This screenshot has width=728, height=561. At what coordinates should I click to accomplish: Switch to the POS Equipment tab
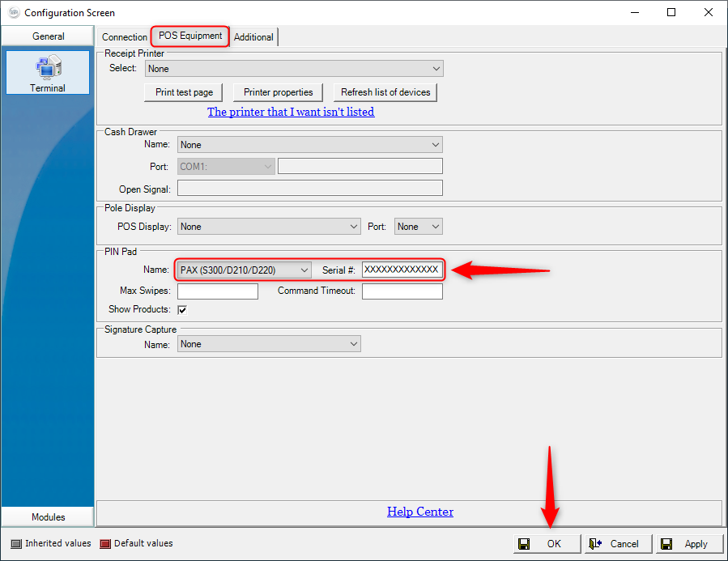(x=190, y=36)
